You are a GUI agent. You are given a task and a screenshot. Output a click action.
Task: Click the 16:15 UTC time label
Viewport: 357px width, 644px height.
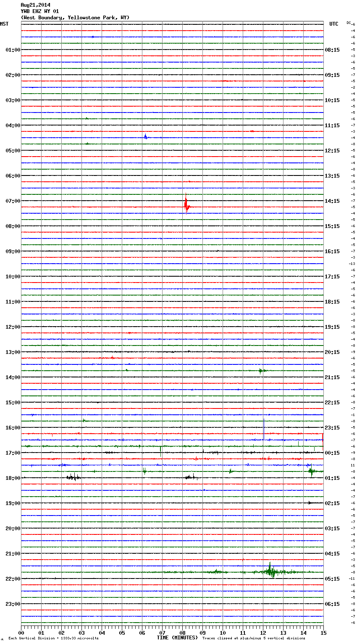point(332,251)
